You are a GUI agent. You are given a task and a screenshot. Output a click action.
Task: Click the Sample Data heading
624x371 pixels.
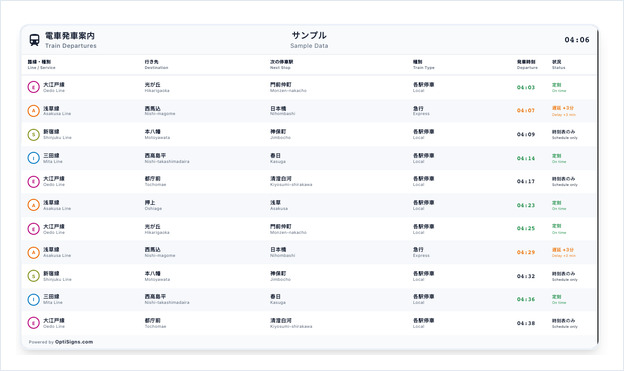click(x=309, y=40)
